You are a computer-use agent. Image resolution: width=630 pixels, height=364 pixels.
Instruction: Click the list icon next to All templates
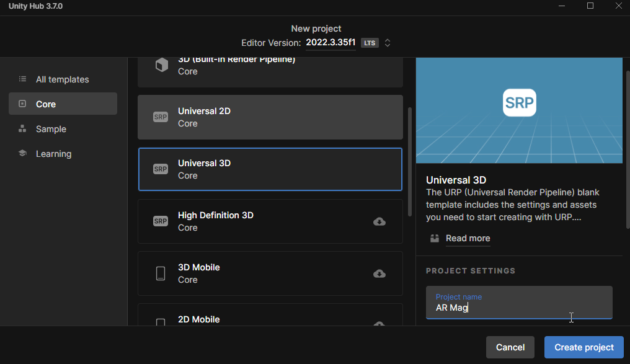click(x=22, y=79)
